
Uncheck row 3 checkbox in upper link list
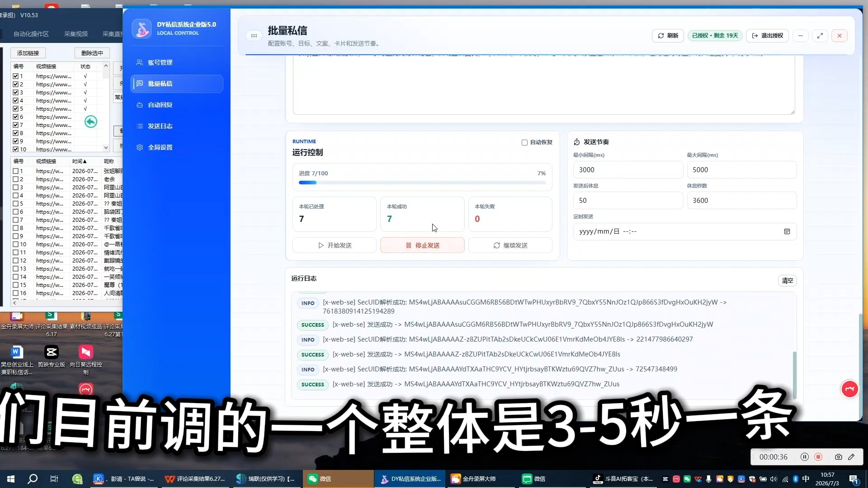[15, 93]
